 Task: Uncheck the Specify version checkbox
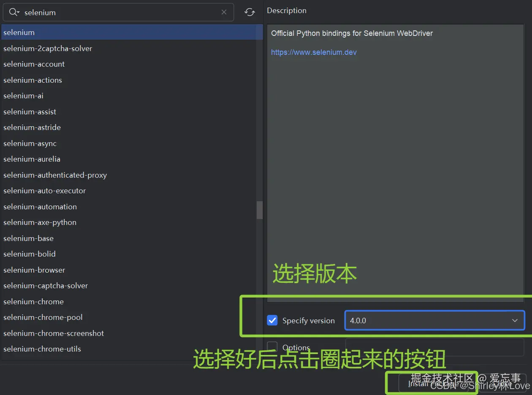272,320
